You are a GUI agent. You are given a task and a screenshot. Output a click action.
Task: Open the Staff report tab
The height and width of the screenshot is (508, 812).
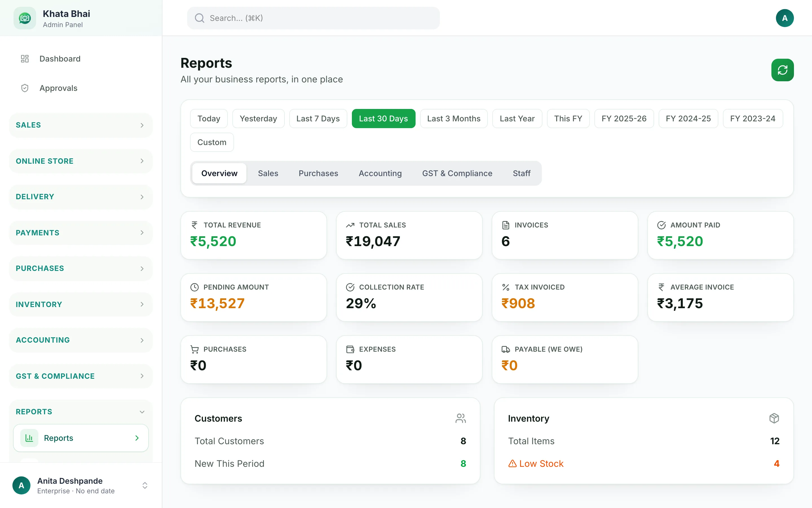[521, 173]
